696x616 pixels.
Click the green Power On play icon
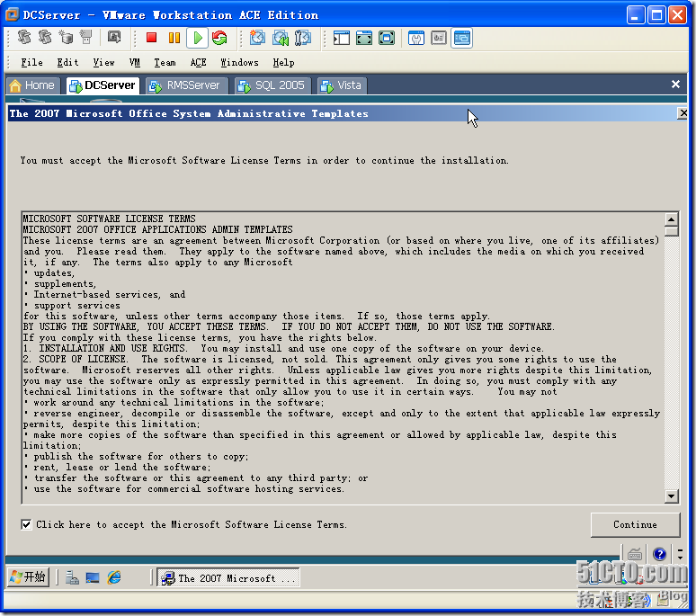198,38
